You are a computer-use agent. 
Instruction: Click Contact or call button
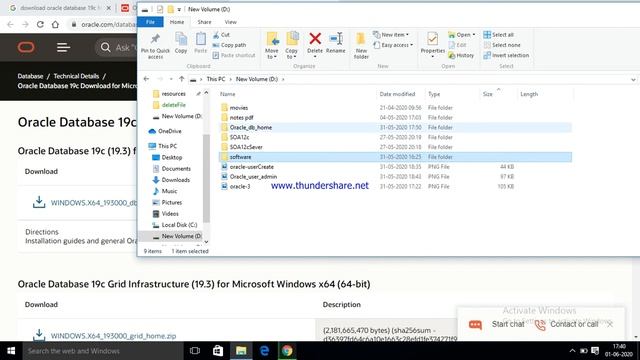tap(567, 324)
